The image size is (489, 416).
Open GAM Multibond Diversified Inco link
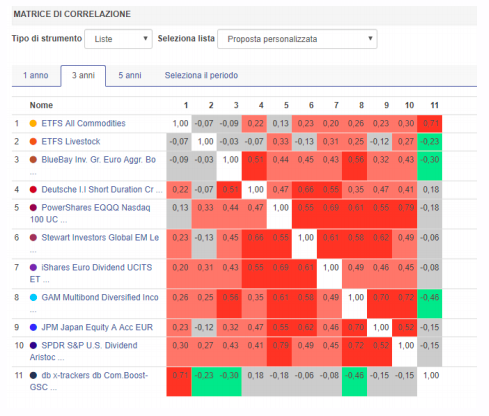[x=100, y=297]
